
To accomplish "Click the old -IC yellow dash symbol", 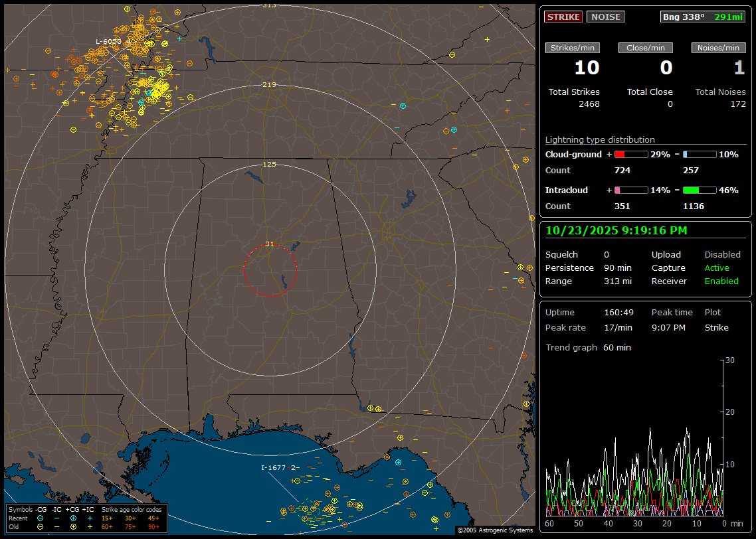I will 57,526.
